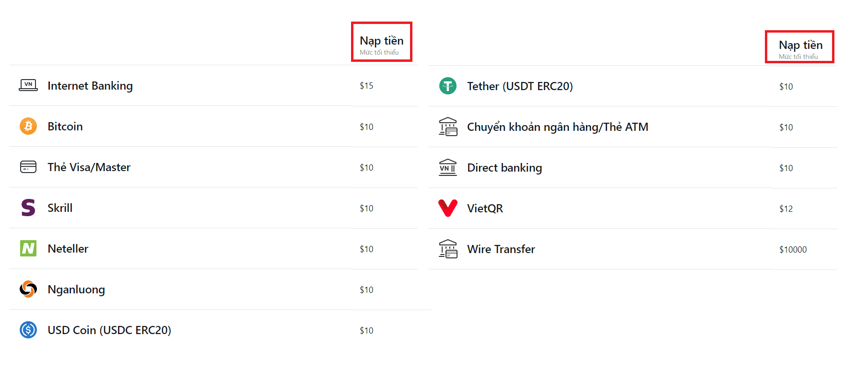868x371 pixels.
Task: Choose the Direct banking label
Action: click(504, 168)
